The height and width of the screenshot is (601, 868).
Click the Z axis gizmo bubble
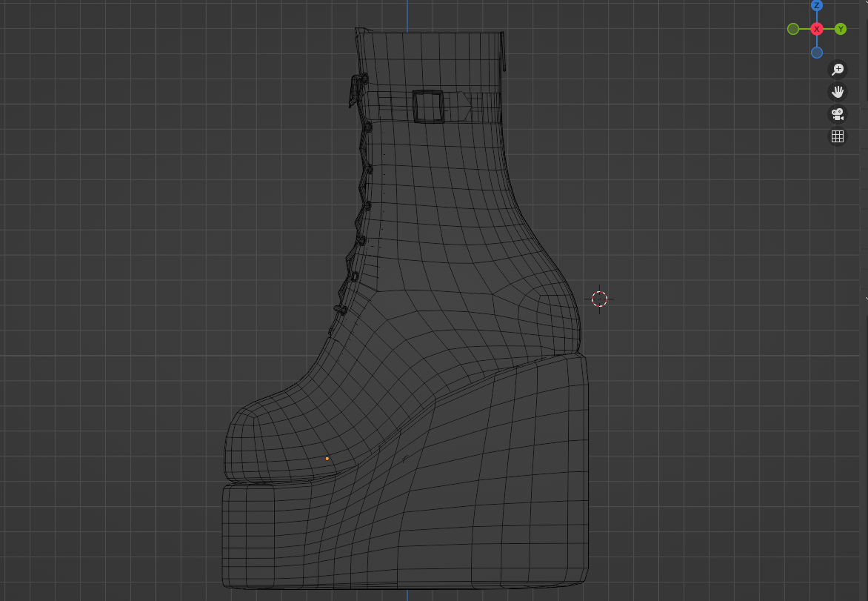[816, 5]
